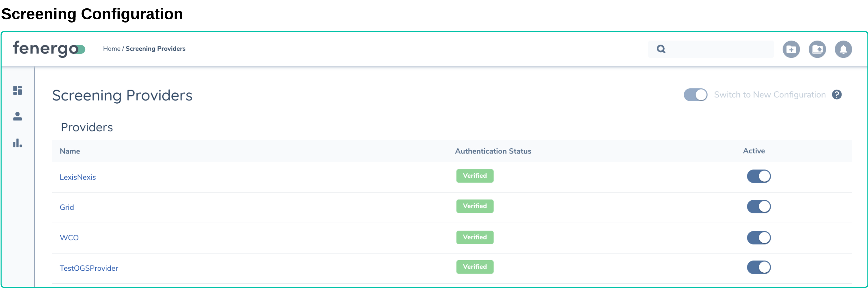This screenshot has width=868, height=288.
Task: Open the LexisNexis provider link
Action: pyautogui.click(x=78, y=177)
